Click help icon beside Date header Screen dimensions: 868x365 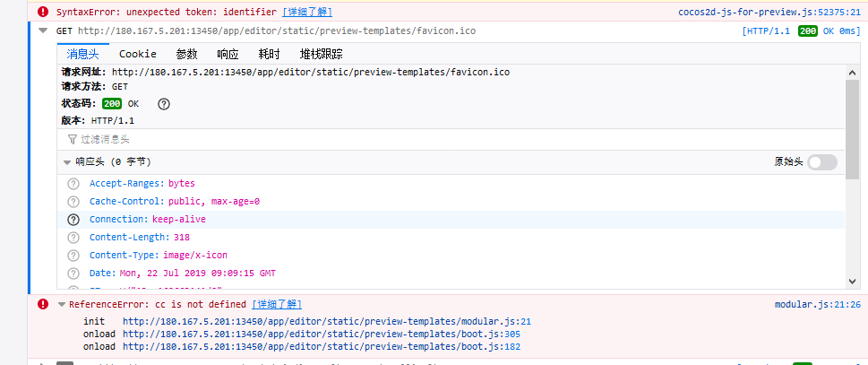[73, 274]
